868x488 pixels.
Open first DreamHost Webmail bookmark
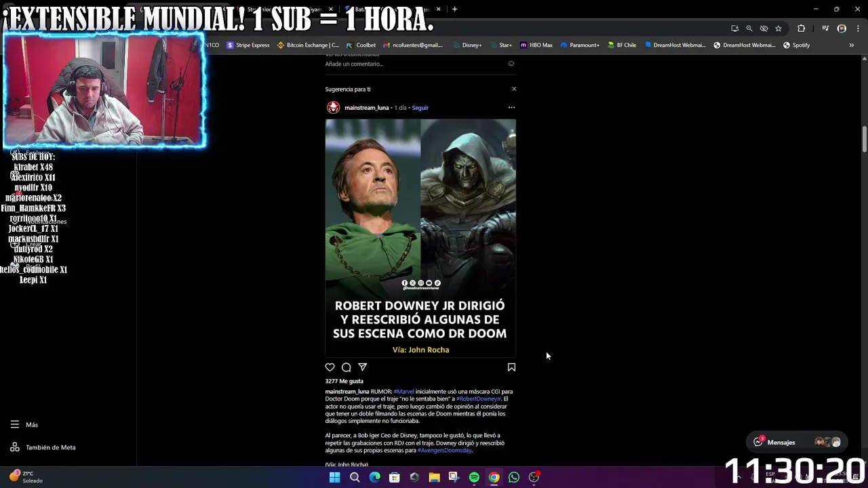click(675, 45)
